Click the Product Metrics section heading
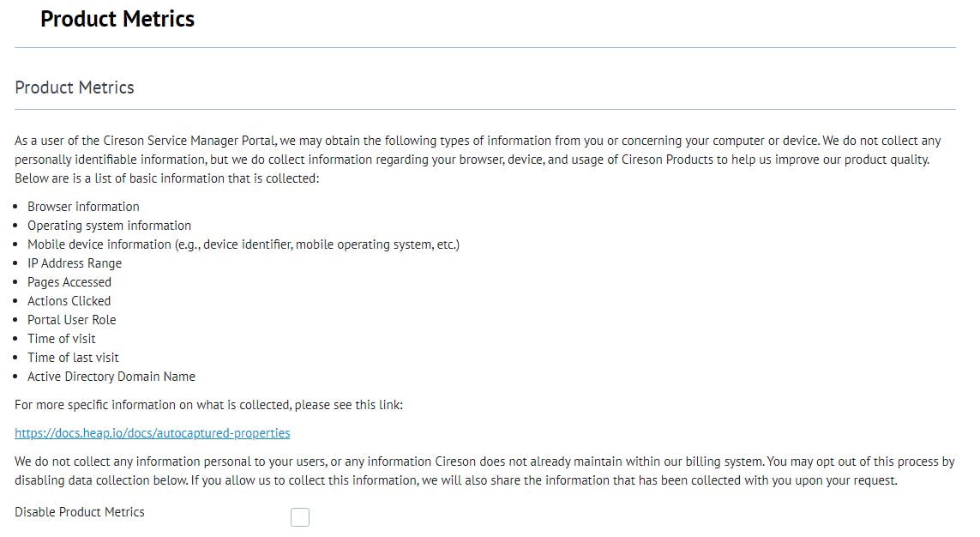The width and height of the screenshot is (980, 537). 75,87
